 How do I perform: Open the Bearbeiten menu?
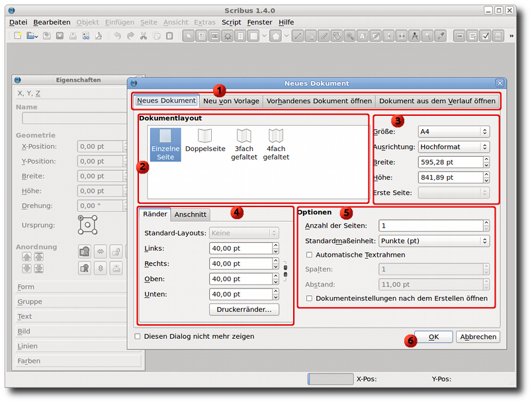pyautogui.click(x=52, y=22)
